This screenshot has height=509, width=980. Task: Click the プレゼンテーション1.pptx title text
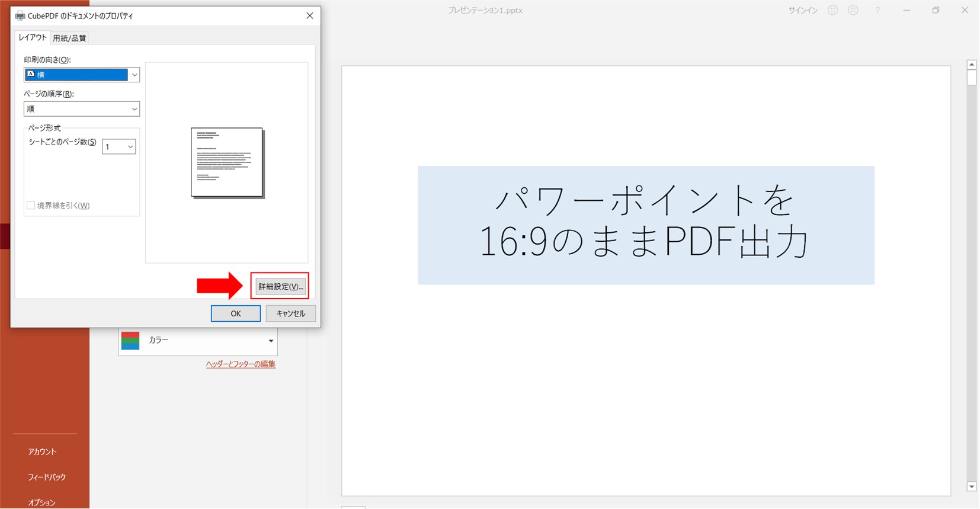(485, 11)
